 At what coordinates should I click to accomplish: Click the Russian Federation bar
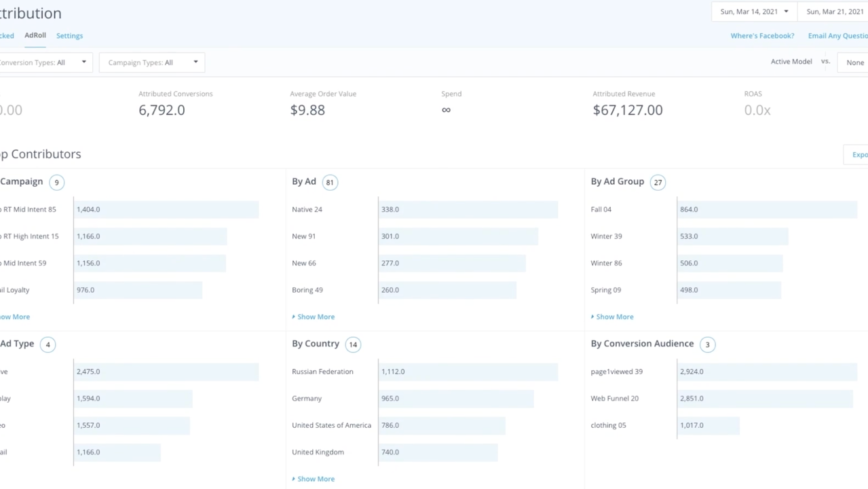[468, 372]
